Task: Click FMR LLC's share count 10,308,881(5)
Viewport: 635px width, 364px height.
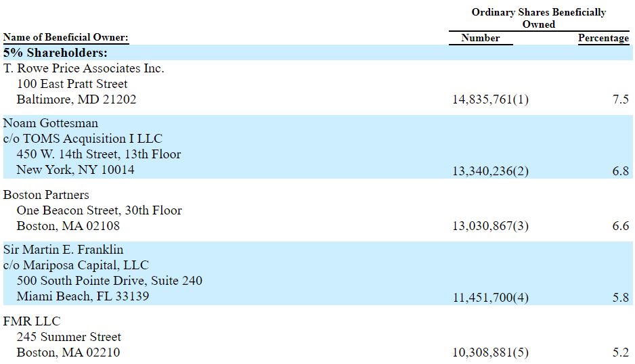Action: coord(490,352)
